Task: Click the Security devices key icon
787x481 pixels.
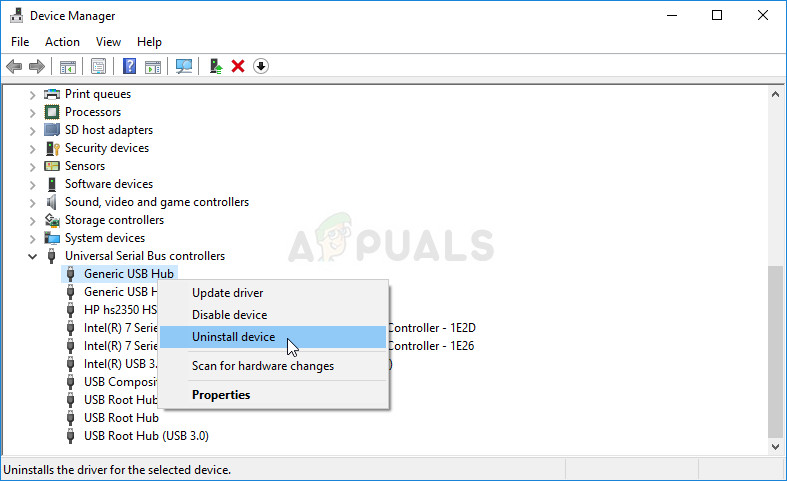Action: pos(52,148)
